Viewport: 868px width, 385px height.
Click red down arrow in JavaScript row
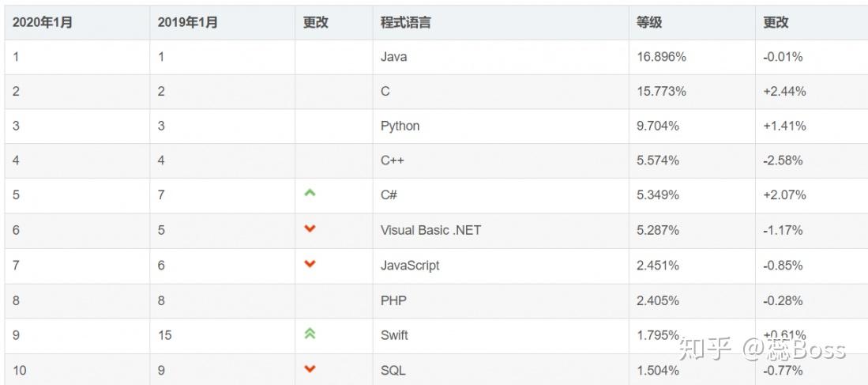(310, 264)
